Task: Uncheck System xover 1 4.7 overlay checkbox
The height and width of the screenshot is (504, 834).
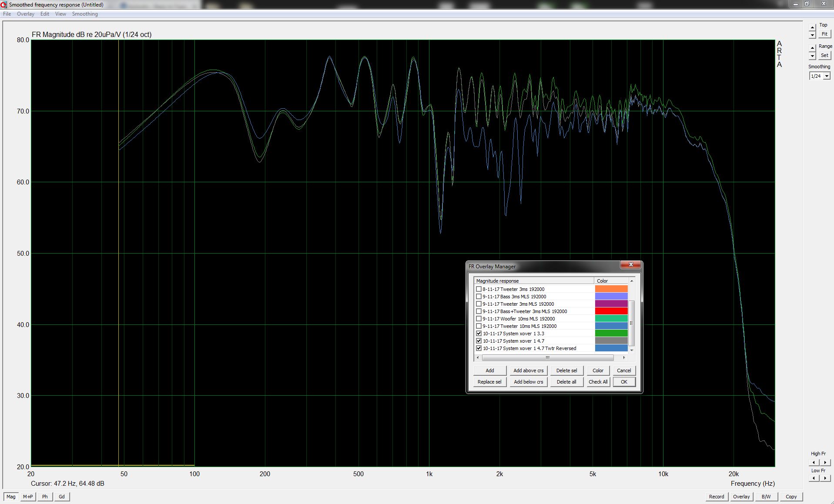Action: tap(479, 341)
